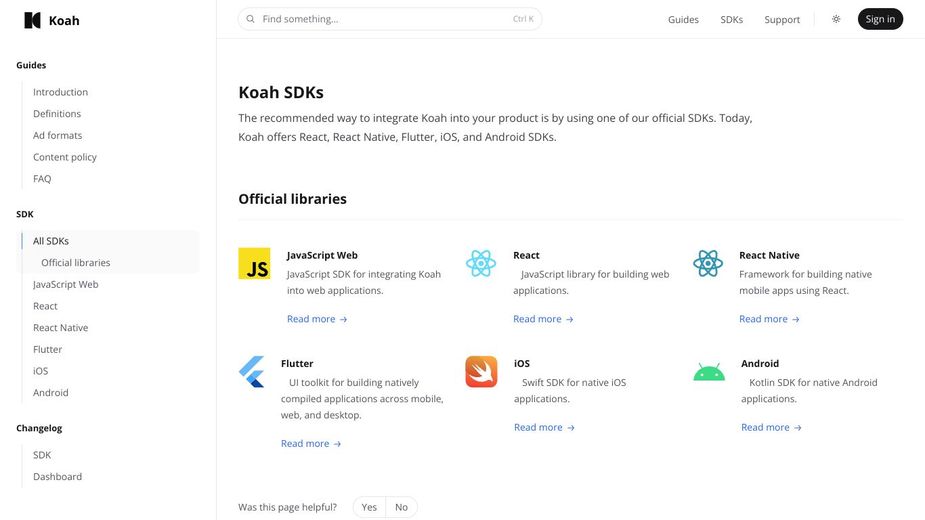Open the Guides nav item
This screenshot has height=520, width=925.
[683, 19]
